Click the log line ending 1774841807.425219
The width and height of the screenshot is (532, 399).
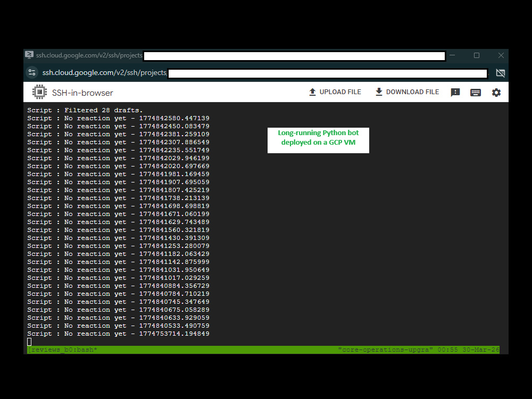[119, 190]
